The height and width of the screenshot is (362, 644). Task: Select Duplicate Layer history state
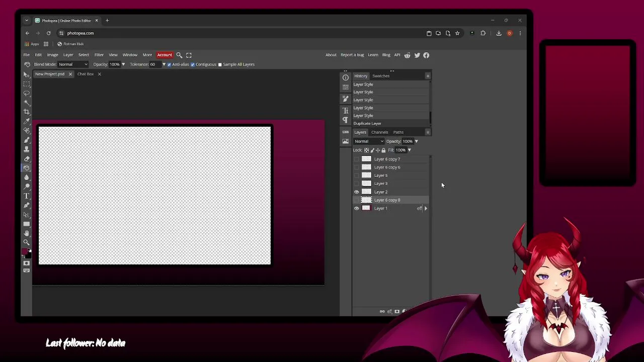(391, 124)
